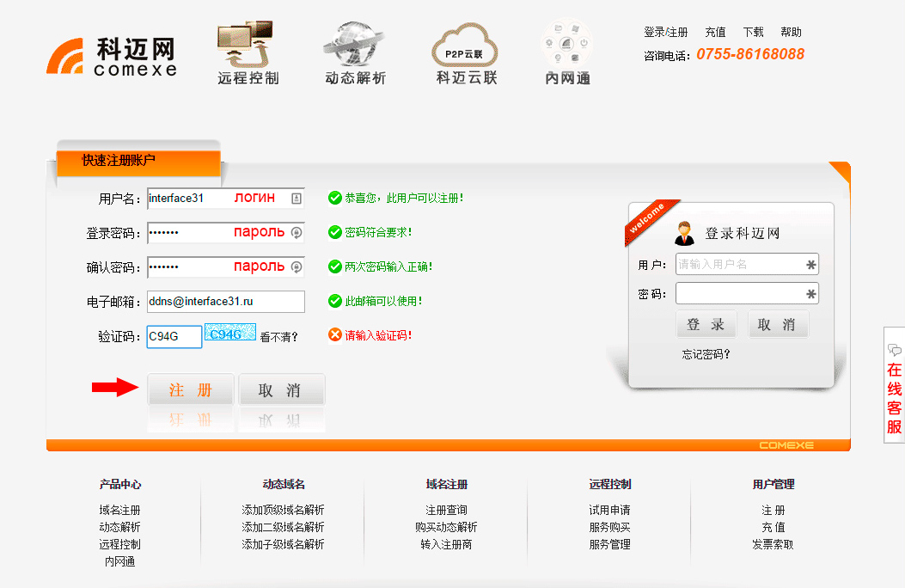Image resolution: width=905 pixels, height=588 pixels.
Task: Open footer link 发票索取
Action: click(773, 544)
